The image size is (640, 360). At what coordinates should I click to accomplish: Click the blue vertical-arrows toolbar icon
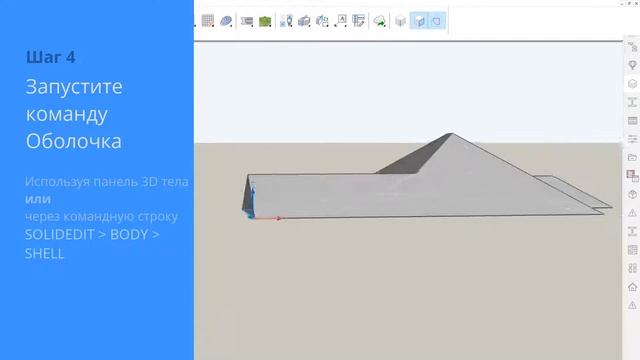coord(286,21)
